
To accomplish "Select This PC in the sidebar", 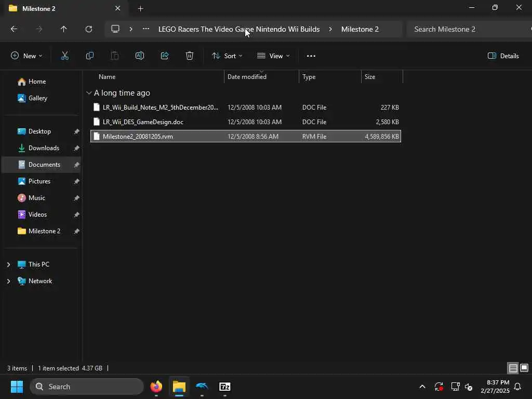I will 38,264.
